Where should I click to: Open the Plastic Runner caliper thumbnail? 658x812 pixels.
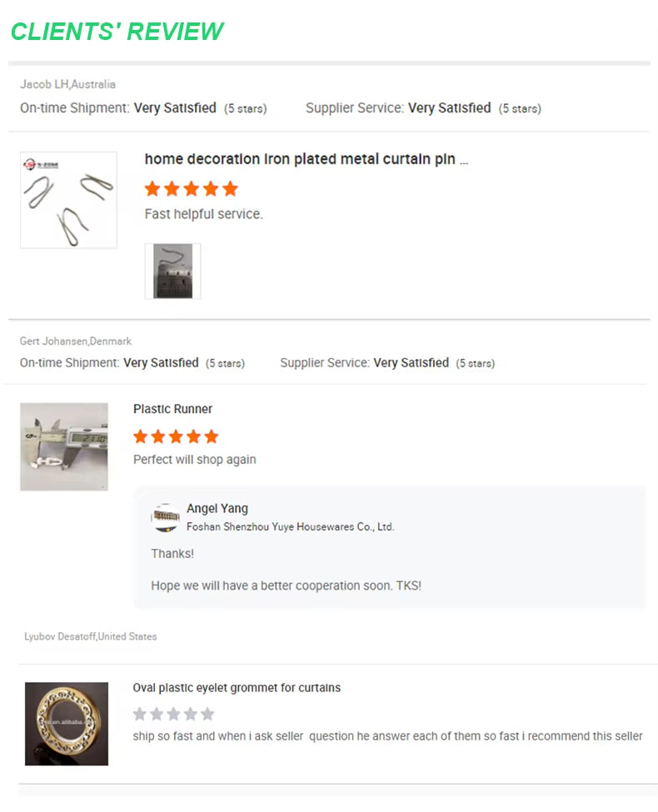point(64,446)
